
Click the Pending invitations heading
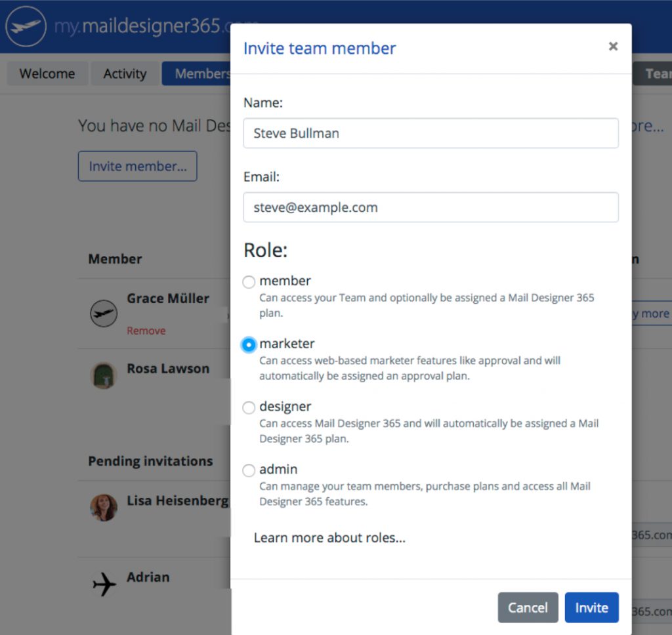point(150,461)
